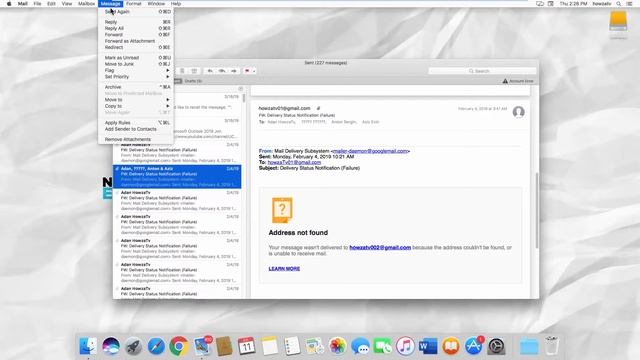Click the Search field in Mail toolbar
The image size is (640, 360).
(482, 71)
